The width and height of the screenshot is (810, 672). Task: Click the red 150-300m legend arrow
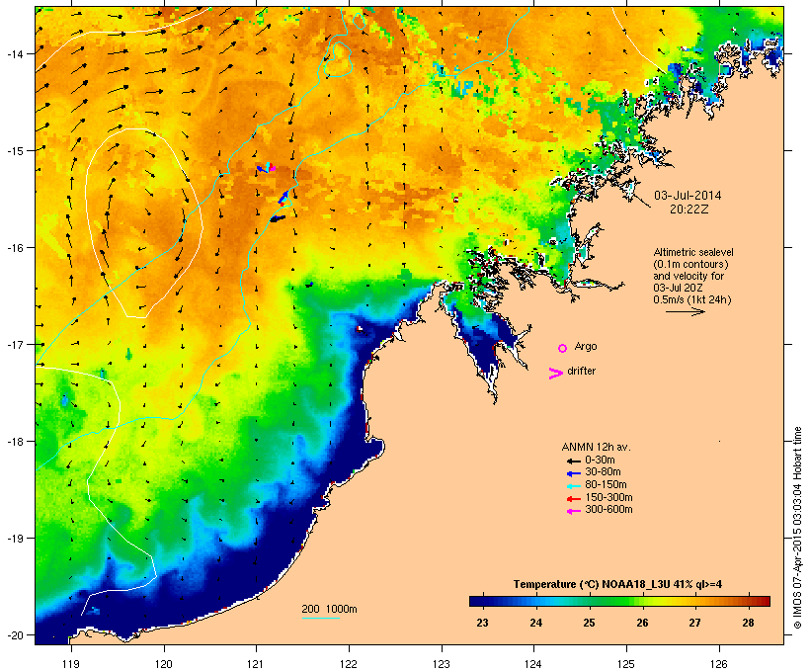tap(573, 499)
